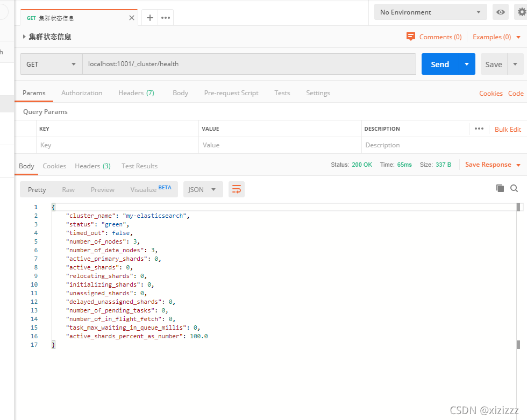
Task: Switch to the request Body tab
Action: tap(181, 93)
